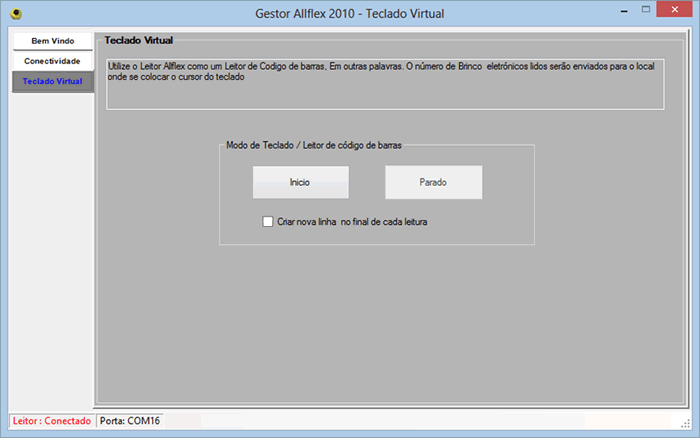Click the 'Utilize o Leitor Allflex' description text box
700x438 pixels.
385,84
